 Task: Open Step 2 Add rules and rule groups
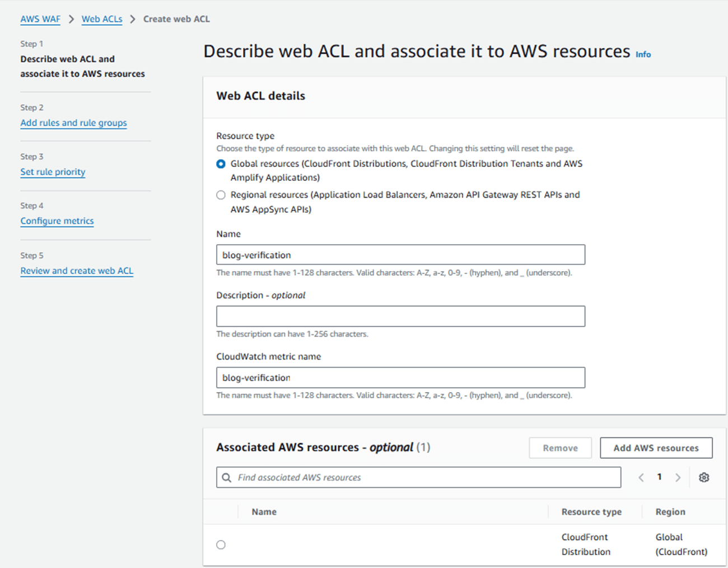pos(73,123)
